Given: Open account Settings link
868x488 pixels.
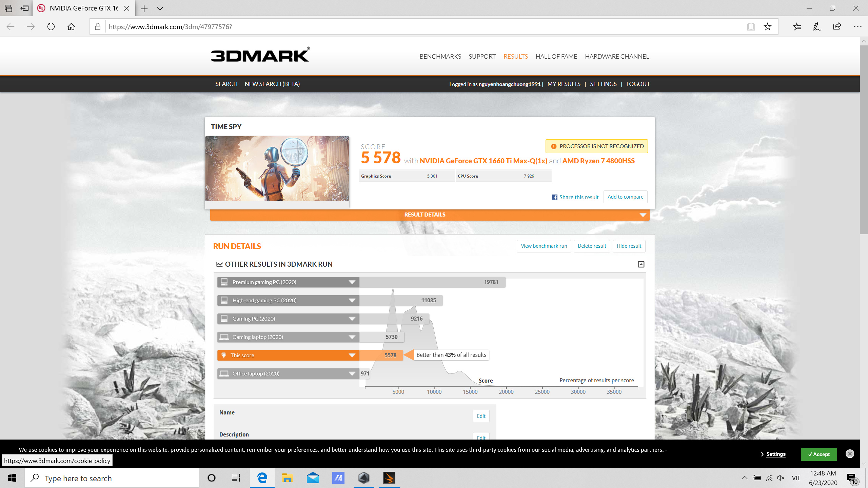Looking at the screenshot, I should click(x=603, y=84).
